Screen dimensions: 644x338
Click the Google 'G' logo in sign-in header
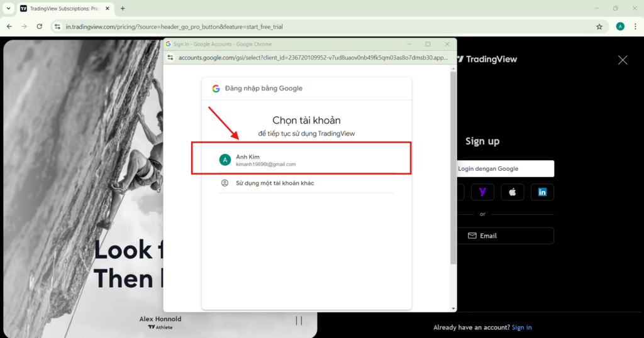pos(216,89)
